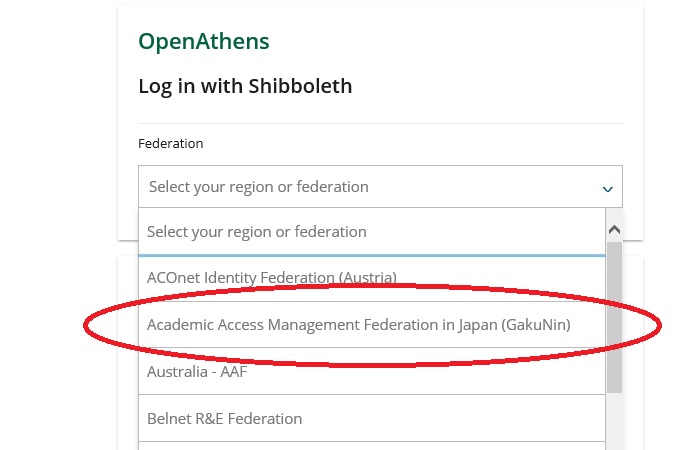The height and width of the screenshot is (450, 691).
Task: Click the dropdown chevron arrow icon
Action: tap(607, 188)
